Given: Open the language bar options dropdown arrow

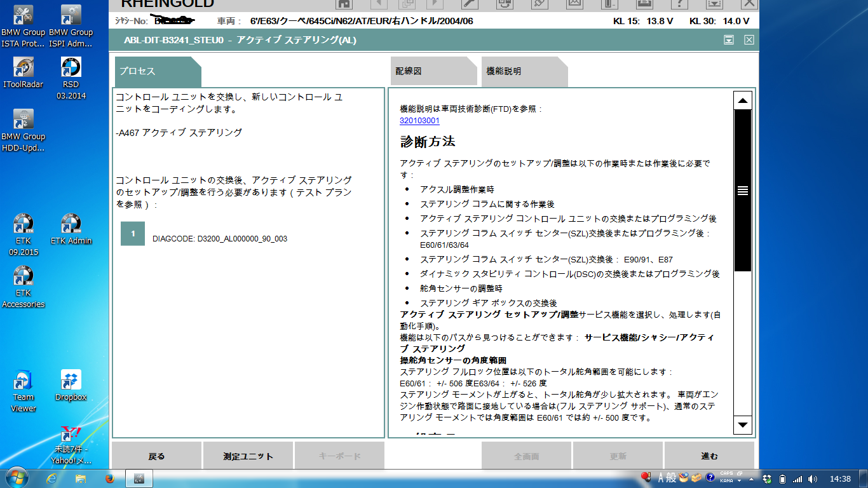Looking at the screenshot, I should pos(739,481).
